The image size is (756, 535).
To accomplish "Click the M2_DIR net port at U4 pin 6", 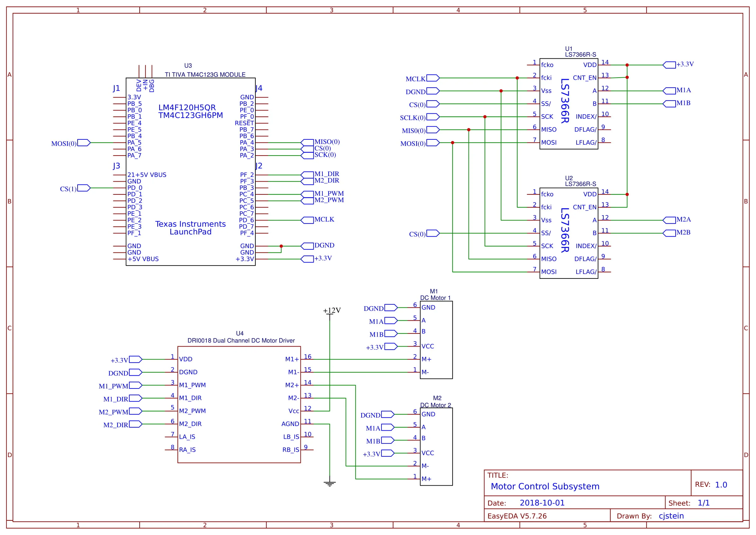I will coord(123,424).
